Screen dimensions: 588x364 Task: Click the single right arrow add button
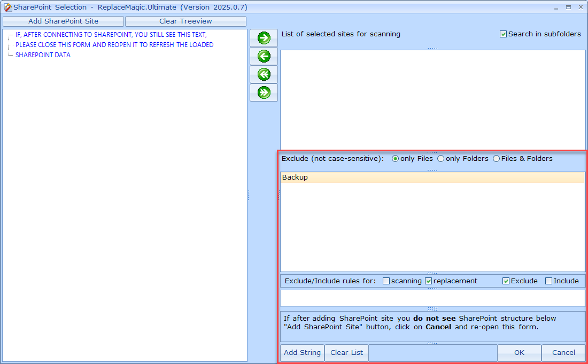pyautogui.click(x=264, y=38)
